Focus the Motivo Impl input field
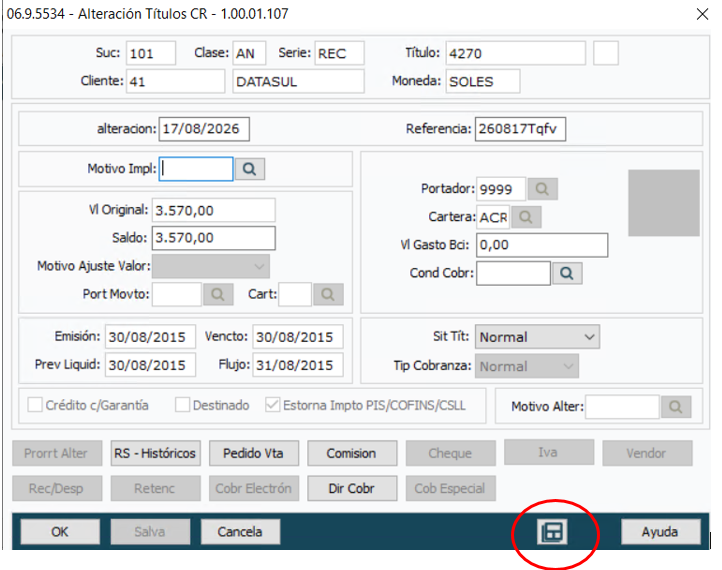Viewport: 722px width, 570px height. 196,169
